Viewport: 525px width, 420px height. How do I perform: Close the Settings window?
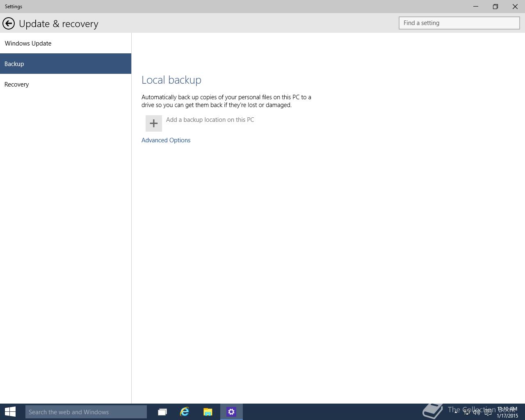[515, 7]
